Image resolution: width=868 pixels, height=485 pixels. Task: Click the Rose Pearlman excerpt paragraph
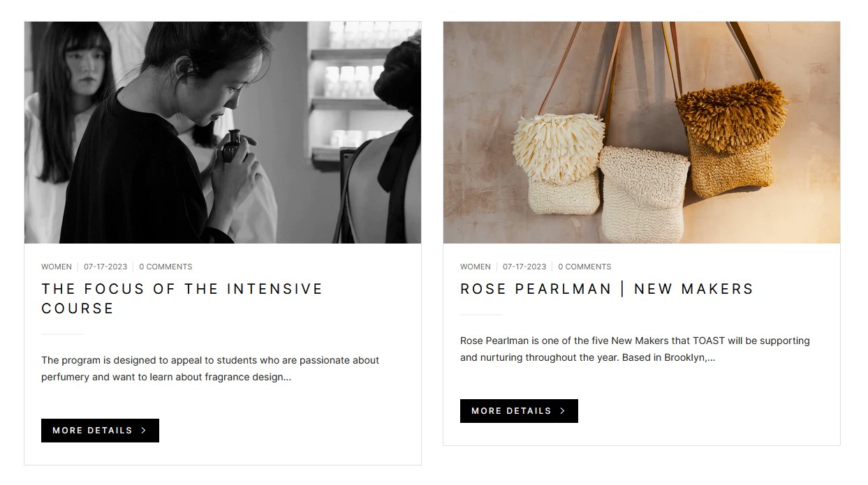(x=635, y=349)
